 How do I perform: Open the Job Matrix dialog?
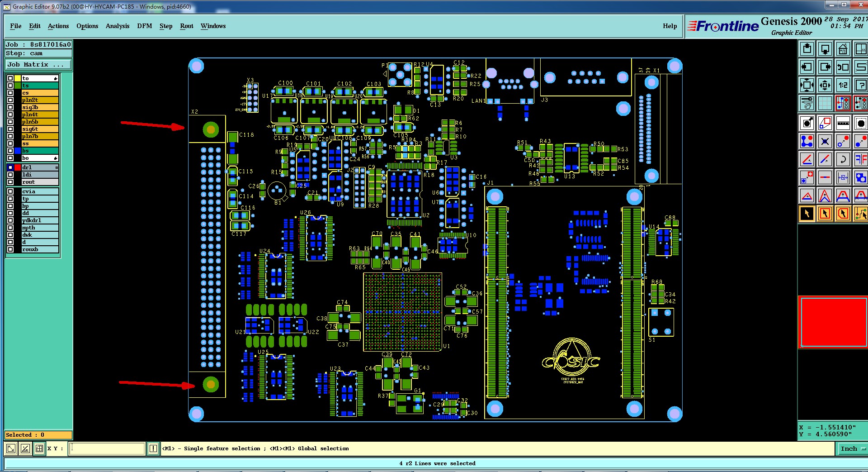[38, 65]
